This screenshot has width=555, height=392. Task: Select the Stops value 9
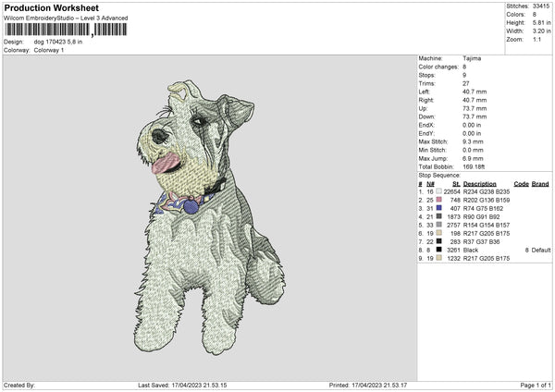click(464, 75)
